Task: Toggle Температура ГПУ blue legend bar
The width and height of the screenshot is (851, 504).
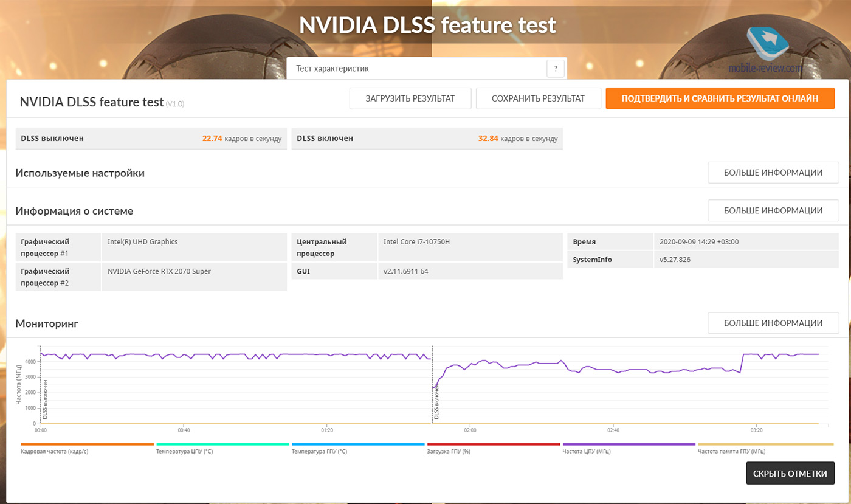Action: [358, 444]
